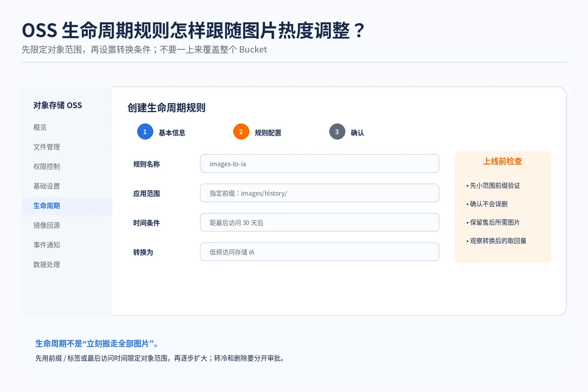The width and height of the screenshot is (588, 392).
Task: Focus the 规则名称 field with images-to-ia
Action: [320, 163]
